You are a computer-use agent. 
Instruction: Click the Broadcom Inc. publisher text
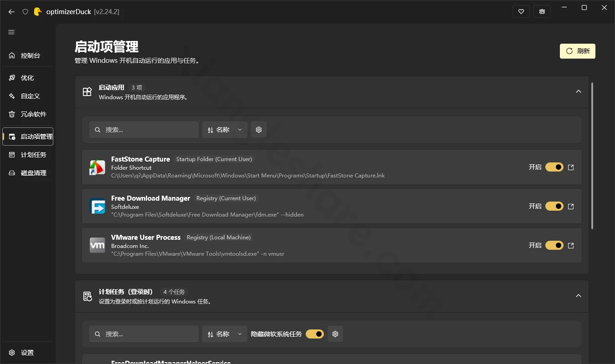[130, 246]
